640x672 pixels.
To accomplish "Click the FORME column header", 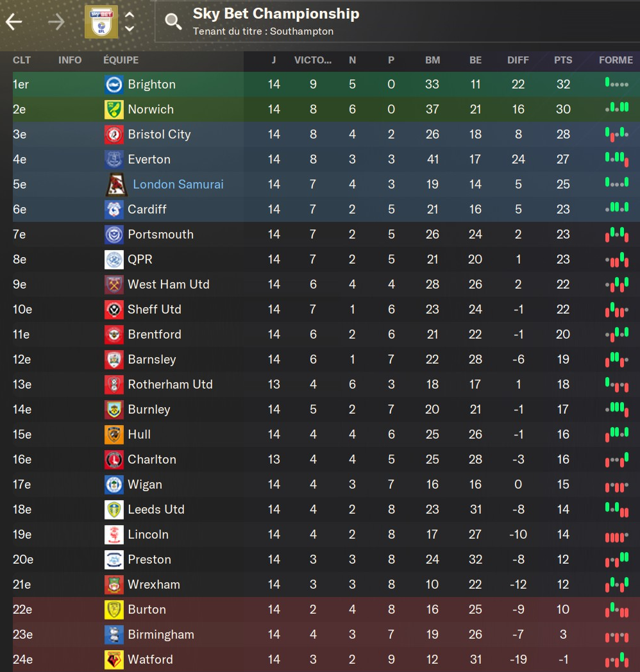I will coord(616,60).
